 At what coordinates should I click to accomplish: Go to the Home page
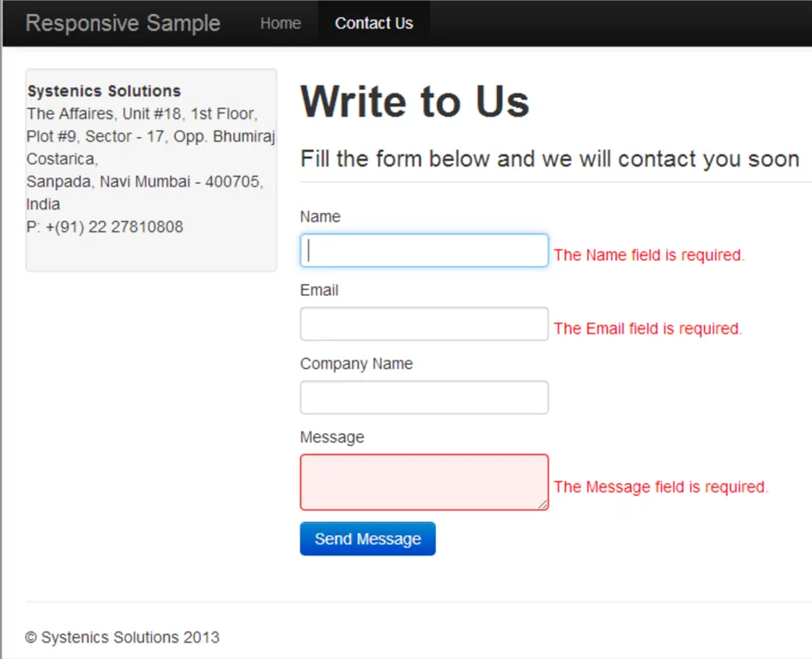281,23
